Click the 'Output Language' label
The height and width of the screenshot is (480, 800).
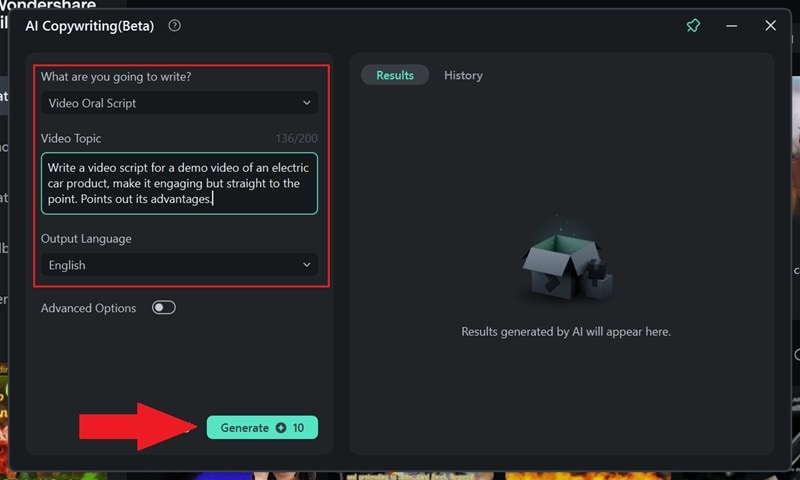tap(86, 239)
